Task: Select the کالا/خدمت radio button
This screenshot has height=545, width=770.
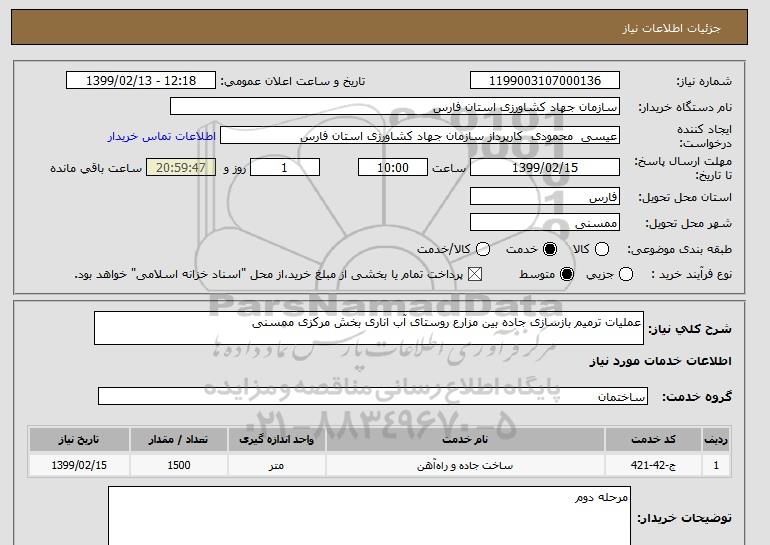Action: (x=483, y=249)
